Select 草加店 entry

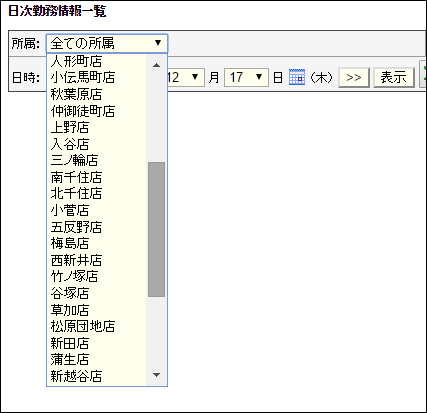coord(97,310)
